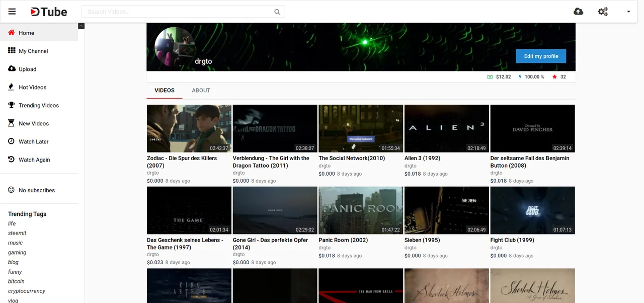Select the VIDEOS tab
Image resolution: width=644 pixels, height=303 pixels.
(x=165, y=91)
